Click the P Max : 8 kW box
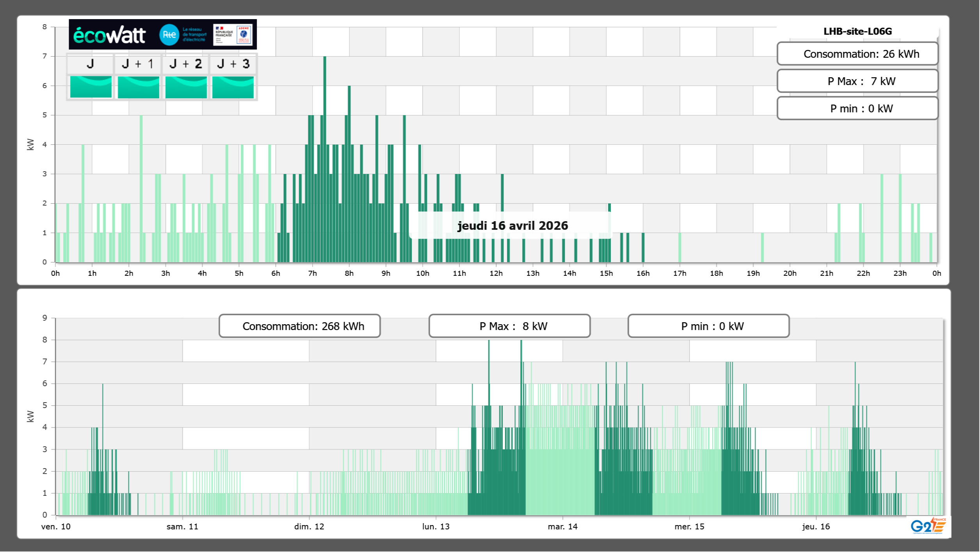 click(x=509, y=326)
